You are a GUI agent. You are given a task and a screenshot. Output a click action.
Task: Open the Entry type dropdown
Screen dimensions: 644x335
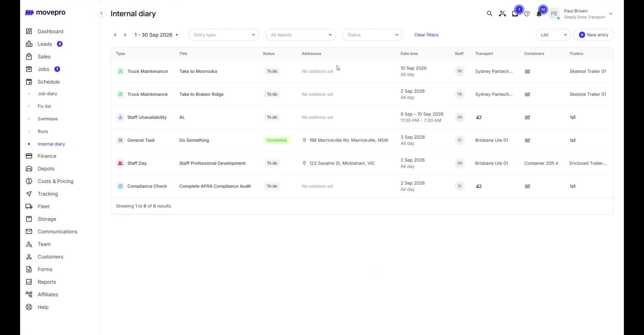pyautogui.click(x=224, y=35)
